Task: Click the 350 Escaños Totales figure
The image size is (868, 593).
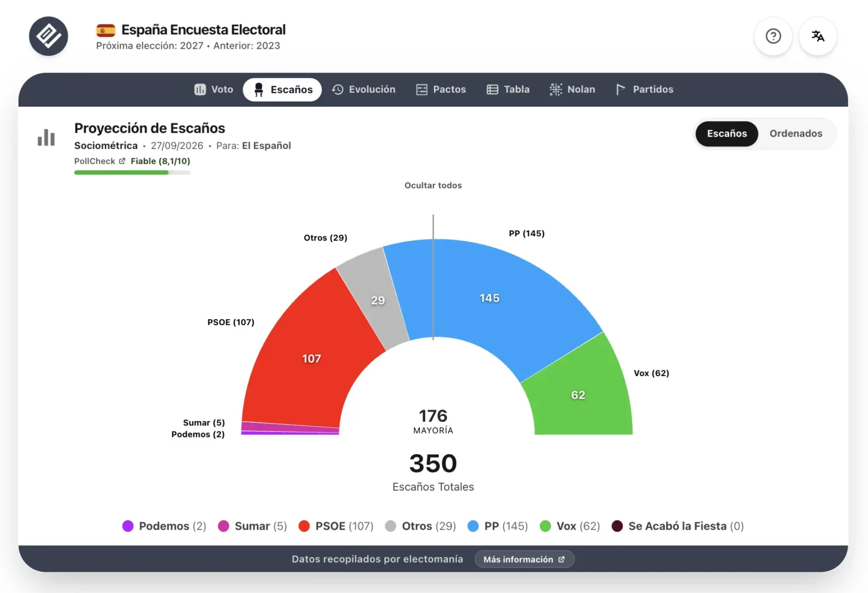Action: pyautogui.click(x=433, y=473)
